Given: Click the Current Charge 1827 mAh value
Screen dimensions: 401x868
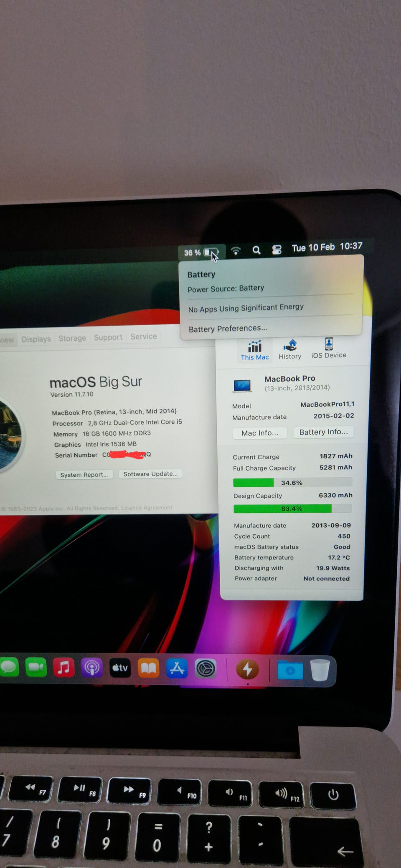Looking at the screenshot, I should coord(336,456).
